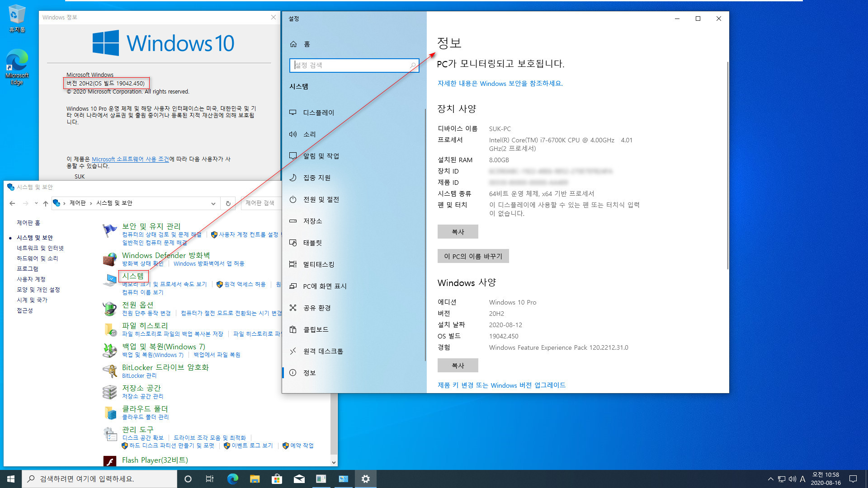Viewport: 868px width, 488px height.
Task: Click the Shared experiences (공유 환경) icon
Action: tap(293, 308)
